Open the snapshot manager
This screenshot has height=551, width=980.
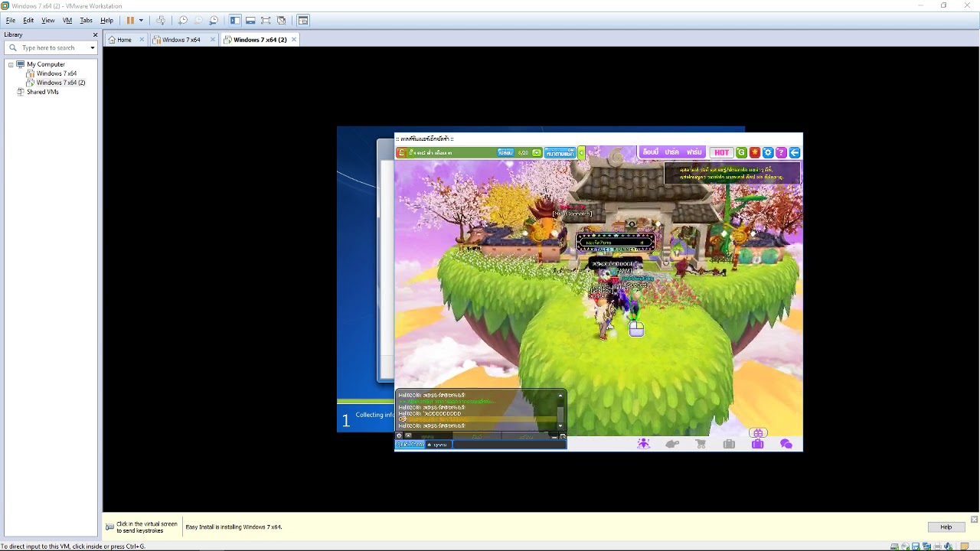point(214,21)
